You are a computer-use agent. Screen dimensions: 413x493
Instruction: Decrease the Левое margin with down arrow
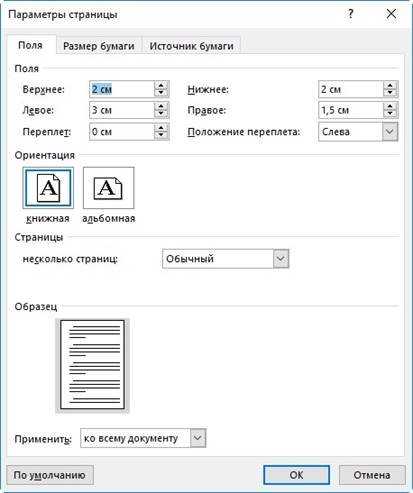(161, 114)
